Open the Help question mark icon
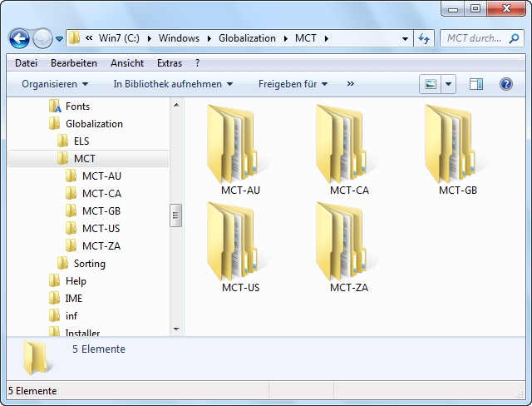532x406 pixels. (505, 84)
